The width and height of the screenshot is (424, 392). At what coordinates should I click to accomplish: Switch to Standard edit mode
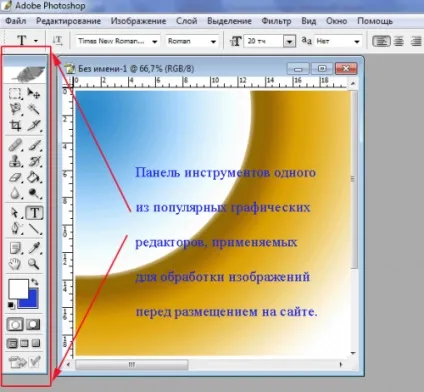(x=15, y=324)
